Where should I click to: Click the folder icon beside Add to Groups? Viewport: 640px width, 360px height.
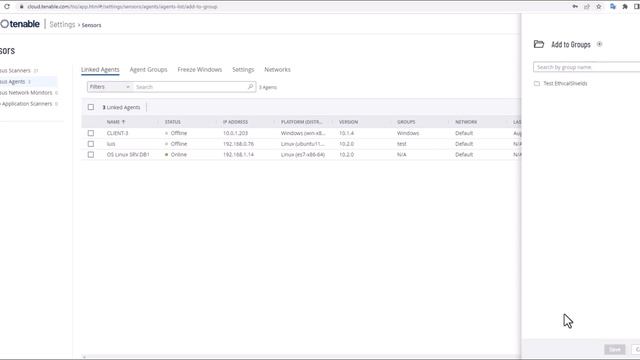(539, 44)
